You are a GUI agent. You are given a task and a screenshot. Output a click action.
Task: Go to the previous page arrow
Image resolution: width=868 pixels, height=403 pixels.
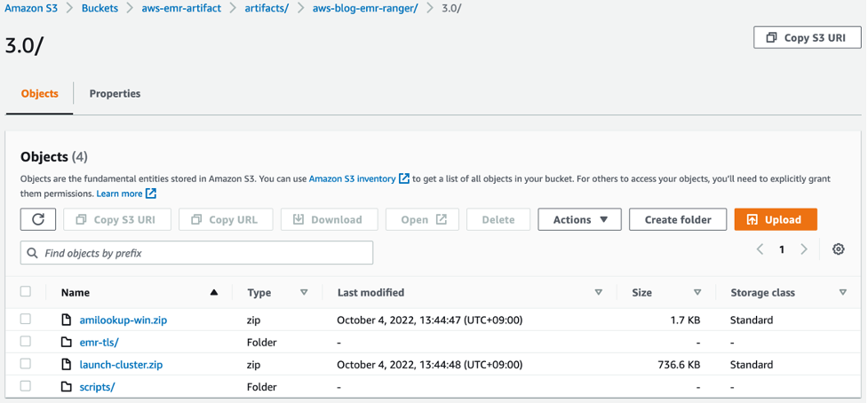760,249
